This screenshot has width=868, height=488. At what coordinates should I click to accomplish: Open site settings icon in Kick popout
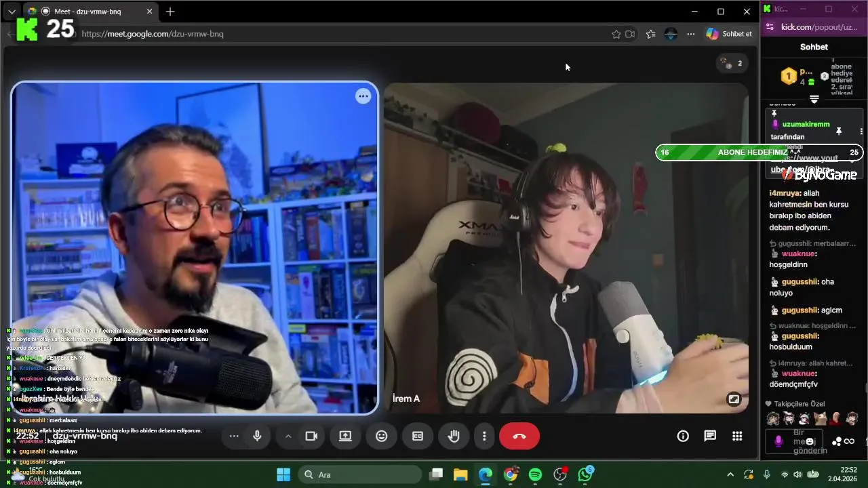coord(770,27)
